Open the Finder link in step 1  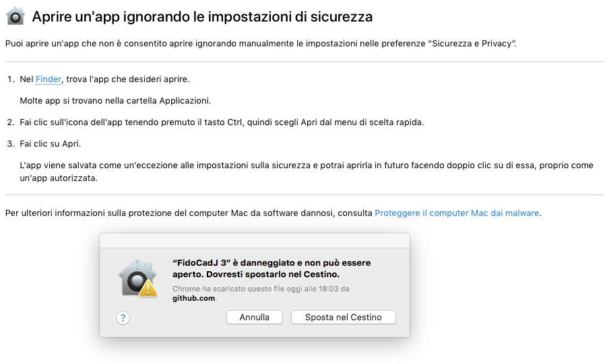[49, 79]
